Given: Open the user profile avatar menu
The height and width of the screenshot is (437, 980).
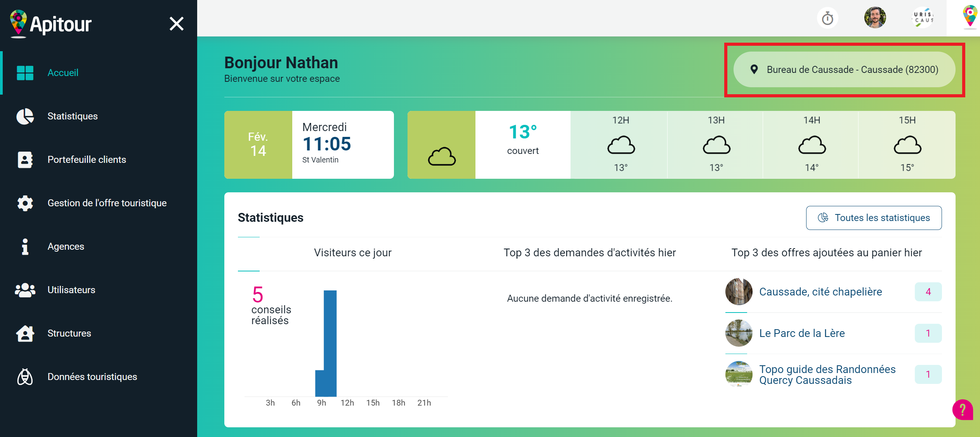Looking at the screenshot, I should pyautogui.click(x=875, y=18).
